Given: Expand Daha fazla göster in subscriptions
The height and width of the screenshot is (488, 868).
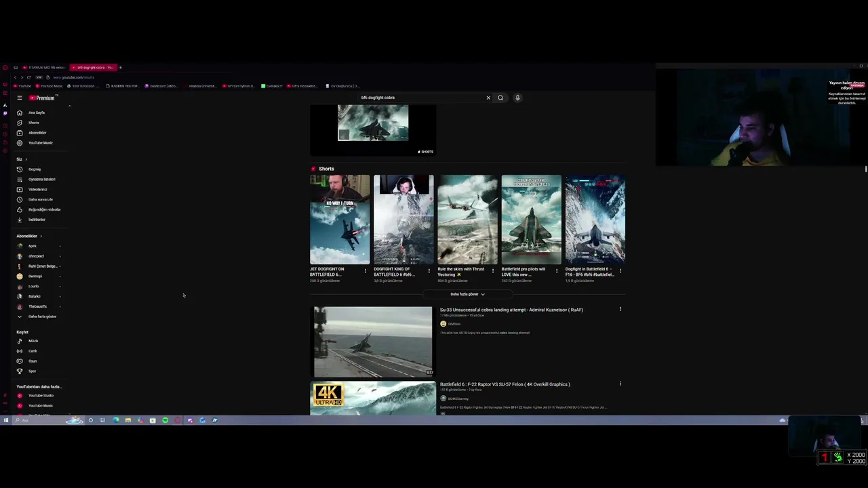Looking at the screenshot, I should pos(42,317).
